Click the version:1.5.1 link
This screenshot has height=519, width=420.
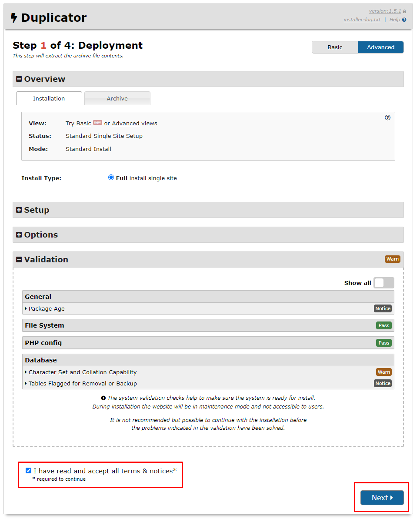tap(385, 11)
